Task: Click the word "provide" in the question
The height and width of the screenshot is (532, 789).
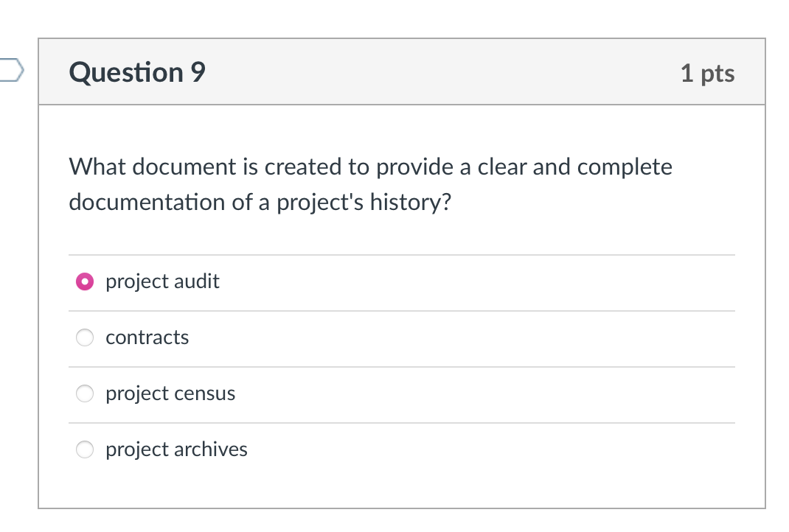Action: click(x=416, y=167)
